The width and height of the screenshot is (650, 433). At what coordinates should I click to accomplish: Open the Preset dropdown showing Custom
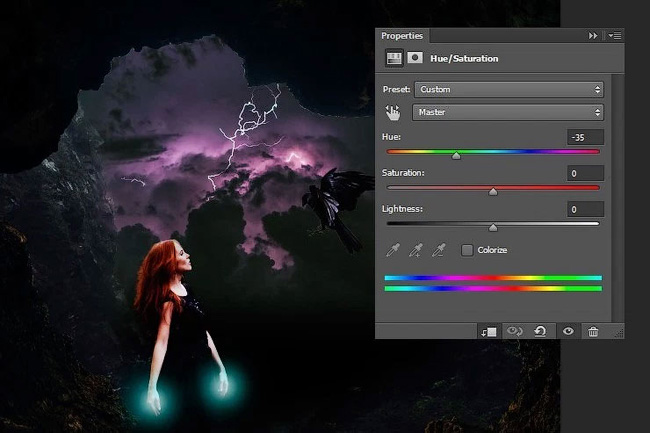(x=509, y=90)
